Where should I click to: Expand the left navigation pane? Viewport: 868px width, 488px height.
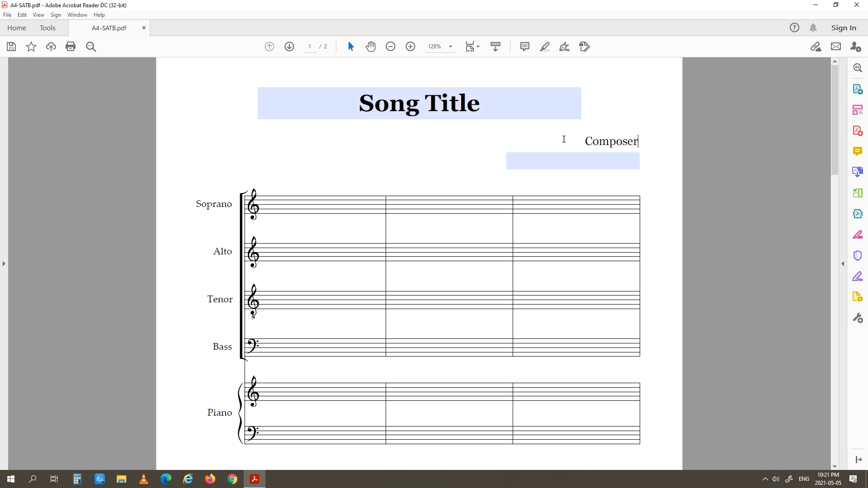[x=4, y=263]
